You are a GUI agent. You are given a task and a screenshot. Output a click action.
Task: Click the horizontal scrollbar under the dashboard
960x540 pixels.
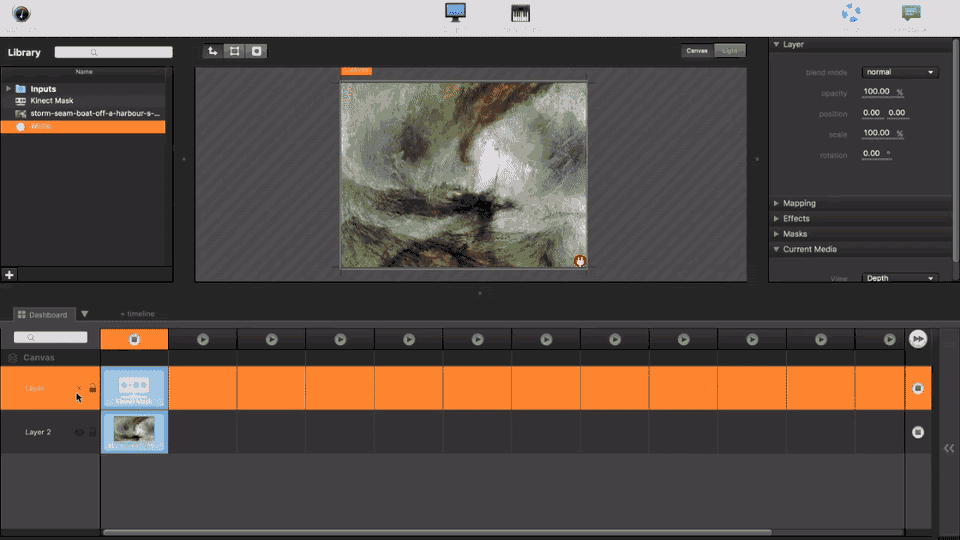click(437, 532)
